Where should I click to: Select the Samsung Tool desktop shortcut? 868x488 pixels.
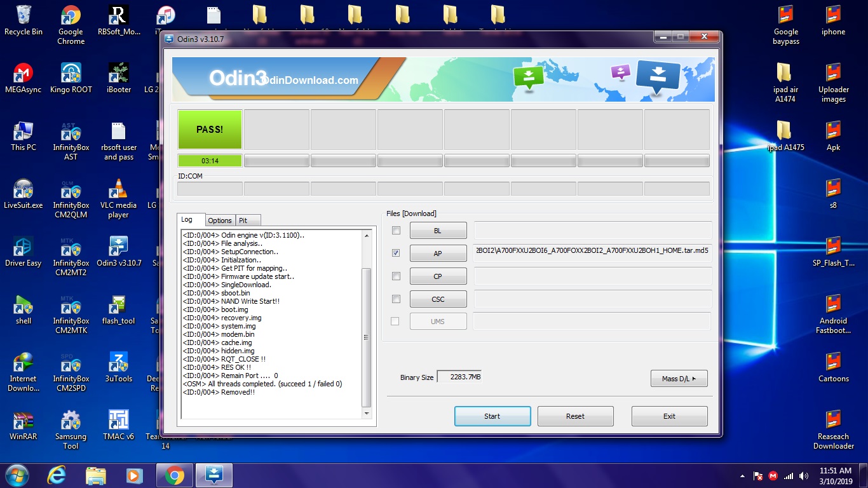pos(71,430)
